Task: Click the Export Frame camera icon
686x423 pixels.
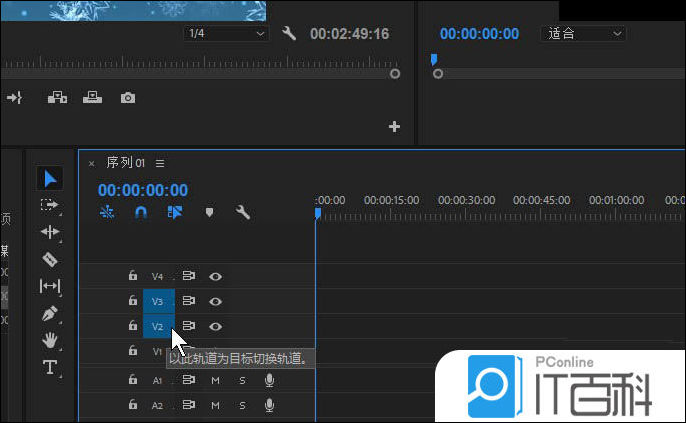Action: click(x=128, y=97)
